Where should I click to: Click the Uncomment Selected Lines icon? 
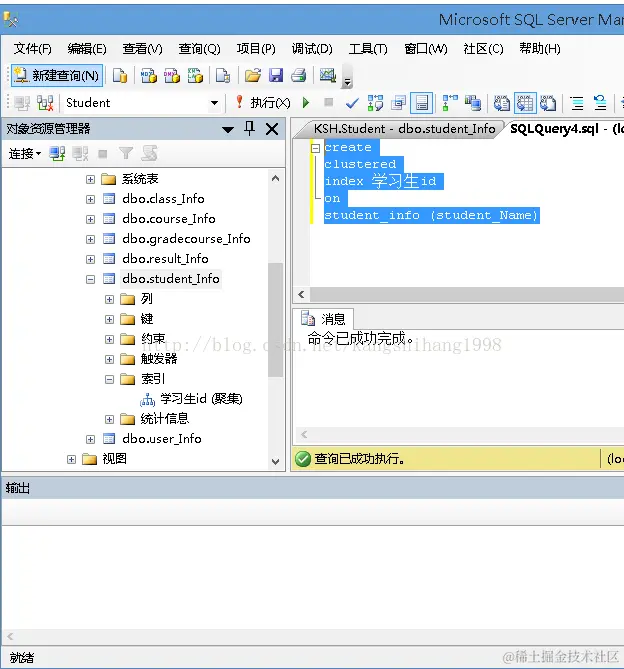(600, 103)
